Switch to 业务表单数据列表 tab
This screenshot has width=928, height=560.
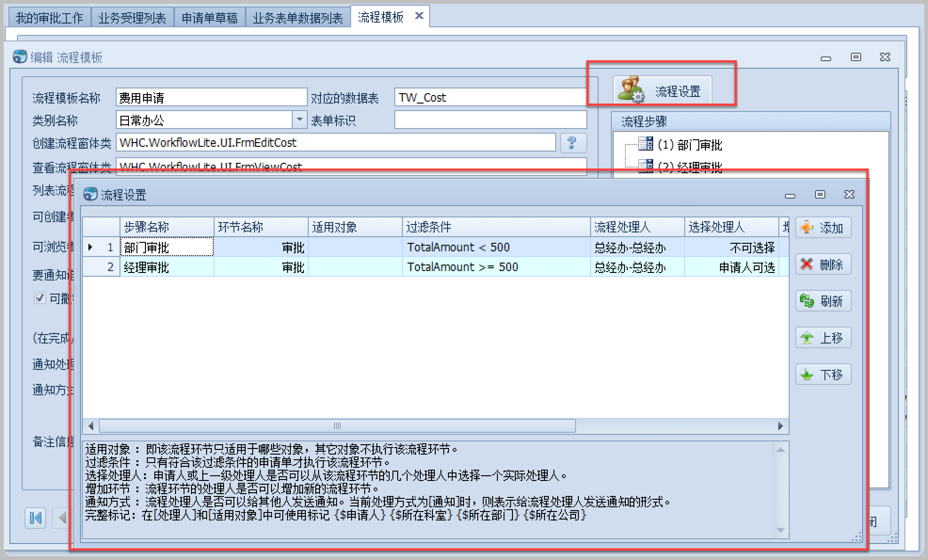tap(297, 18)
